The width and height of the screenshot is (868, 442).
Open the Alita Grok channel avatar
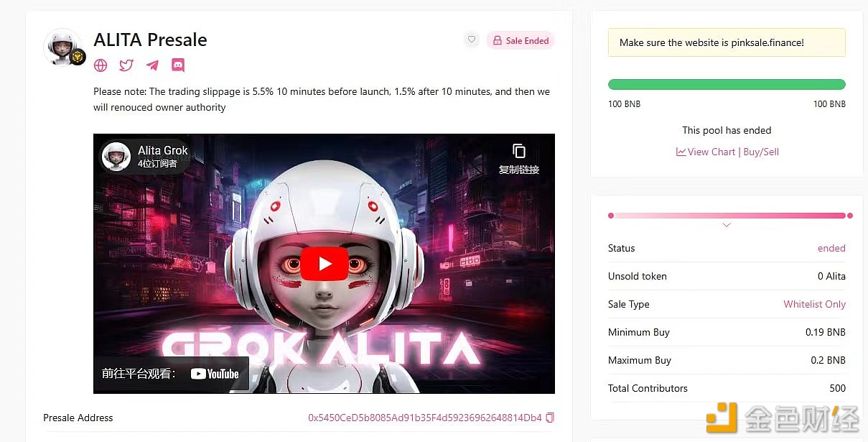[116, 157]
